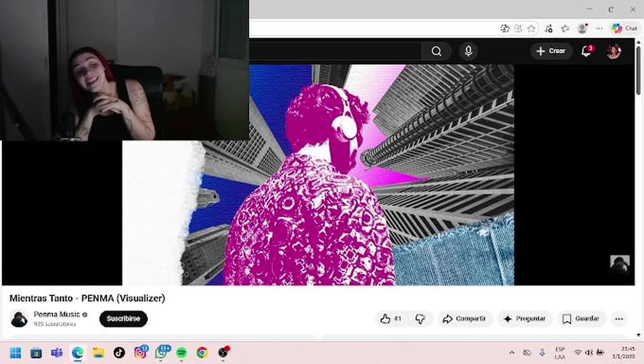The image size is (644, 364).
Task: Open the recording app with the red dot in the taskbar
Action: 223,352
